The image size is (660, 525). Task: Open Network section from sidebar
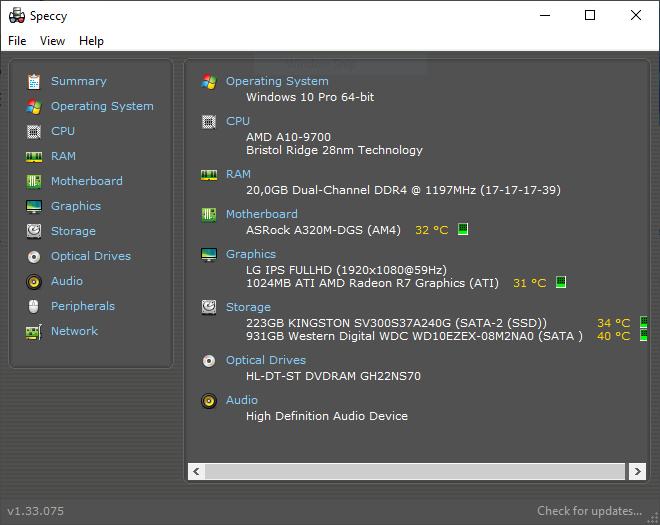click(75, 331)
